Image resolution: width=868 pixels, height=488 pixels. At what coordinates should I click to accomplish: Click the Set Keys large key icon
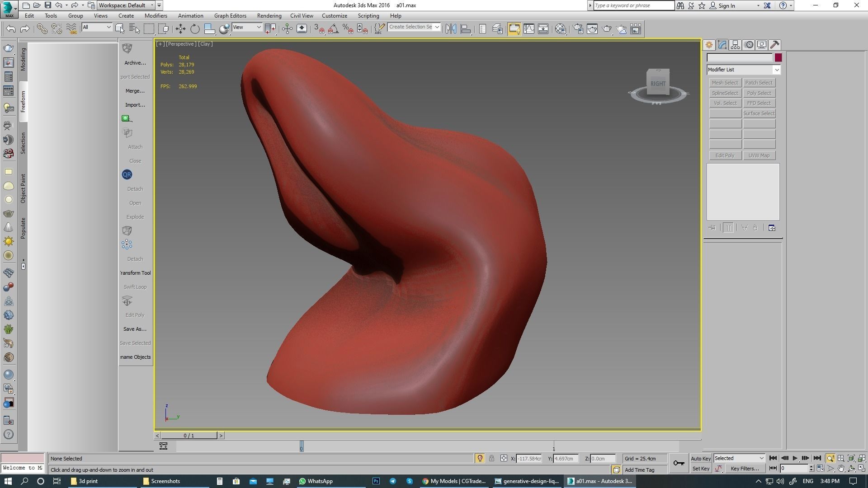[679, 463]
